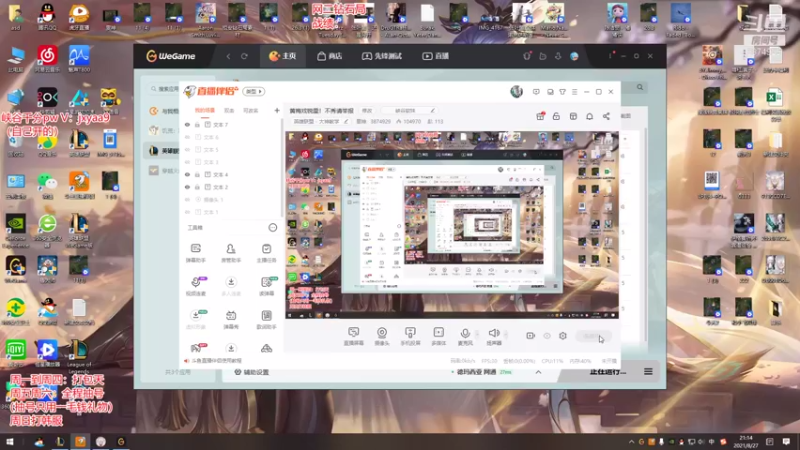
Task: Click the share icon above the preview
Action: 606,116
